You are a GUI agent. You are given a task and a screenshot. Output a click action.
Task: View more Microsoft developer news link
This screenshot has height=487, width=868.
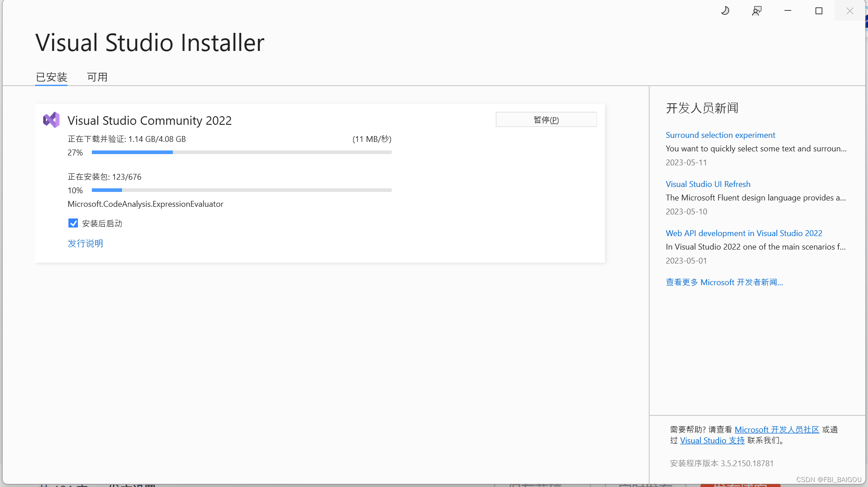click(724, 282)
